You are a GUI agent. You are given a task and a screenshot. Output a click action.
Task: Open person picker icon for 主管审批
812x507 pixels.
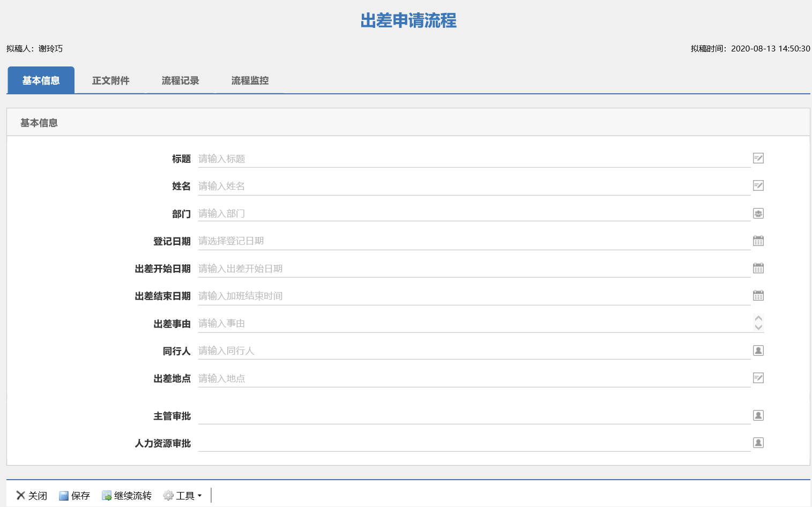pos(758,415)
